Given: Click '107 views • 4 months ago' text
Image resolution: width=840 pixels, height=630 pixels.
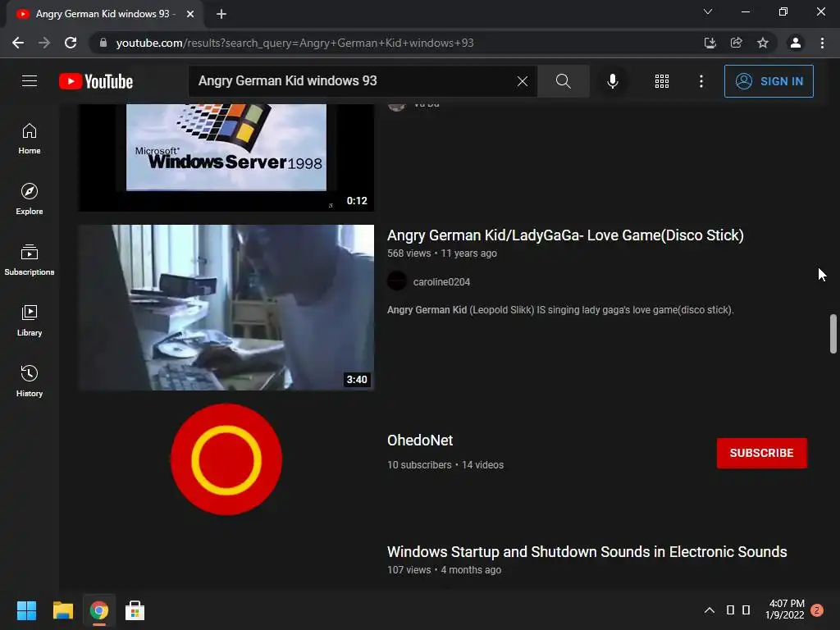Looking at the screenshot, I should (444, 570).
